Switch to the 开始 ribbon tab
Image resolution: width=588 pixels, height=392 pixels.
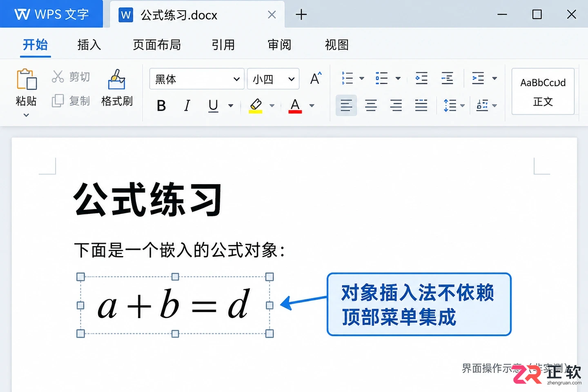click(x=36, y=45)
